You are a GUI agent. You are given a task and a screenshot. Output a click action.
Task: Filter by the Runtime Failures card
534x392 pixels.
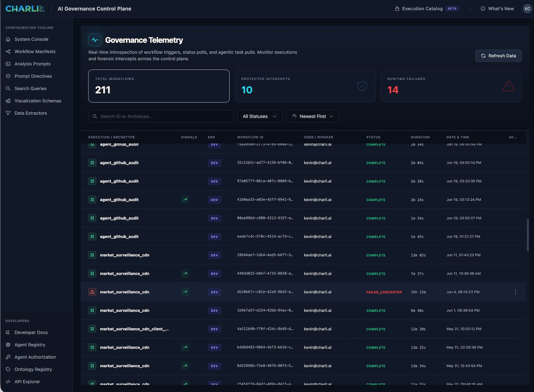pyautogui.click(x=451, y=86)
